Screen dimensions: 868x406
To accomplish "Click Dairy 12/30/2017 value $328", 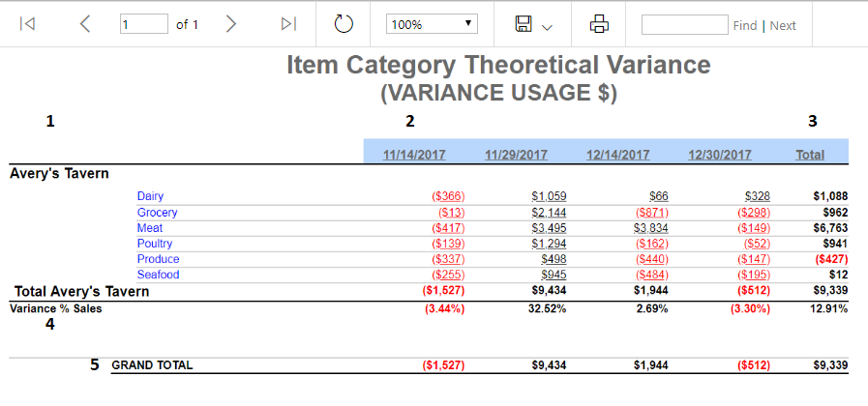I will [758, 196].
